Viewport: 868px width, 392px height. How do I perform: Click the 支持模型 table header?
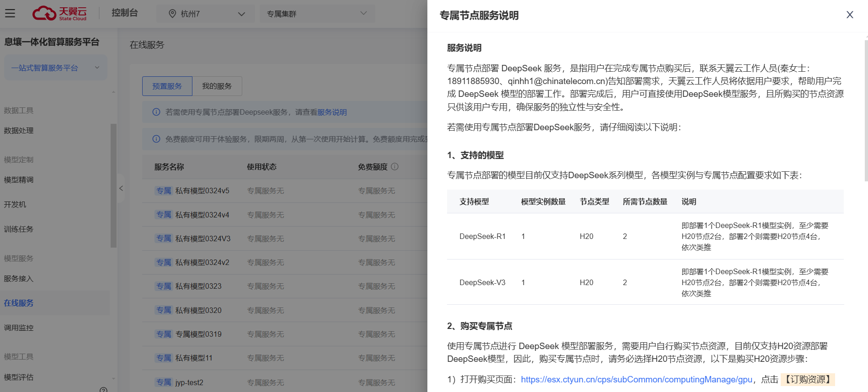tap(474, 201)
